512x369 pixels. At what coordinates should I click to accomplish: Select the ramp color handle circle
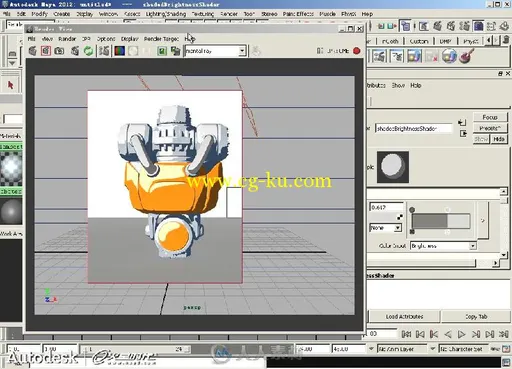(x=412, y=210)
